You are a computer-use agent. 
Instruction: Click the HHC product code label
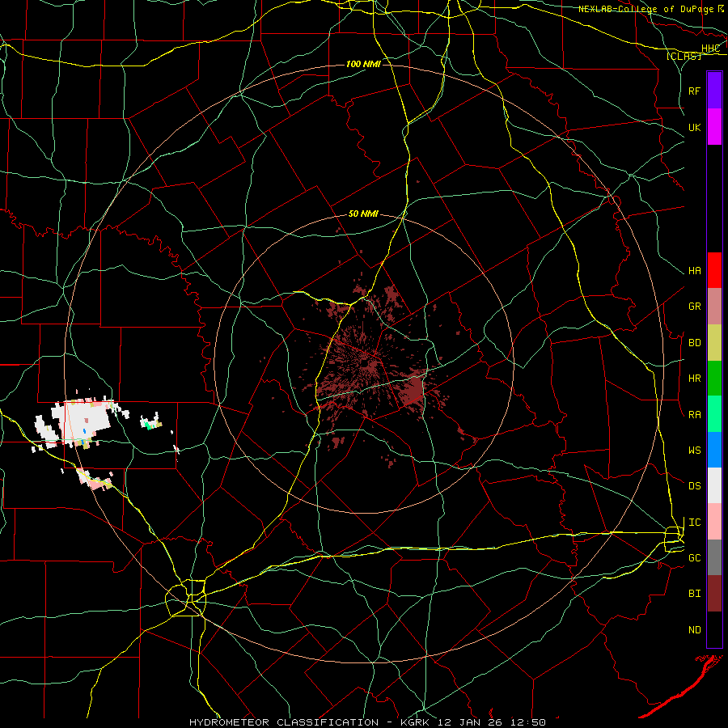pos(710,49)
